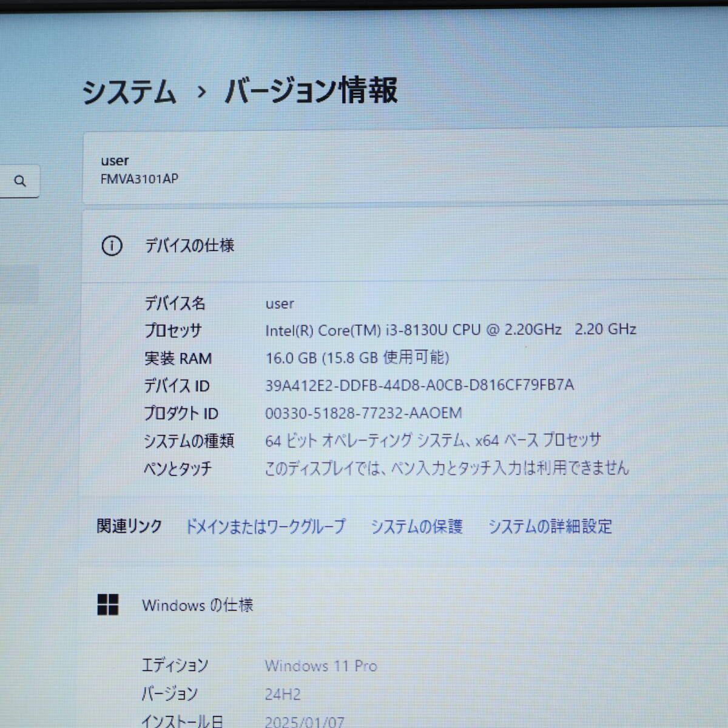The image size is (728, 728).
Task: Click the user name at top card
Action: (x=115, y=161)
